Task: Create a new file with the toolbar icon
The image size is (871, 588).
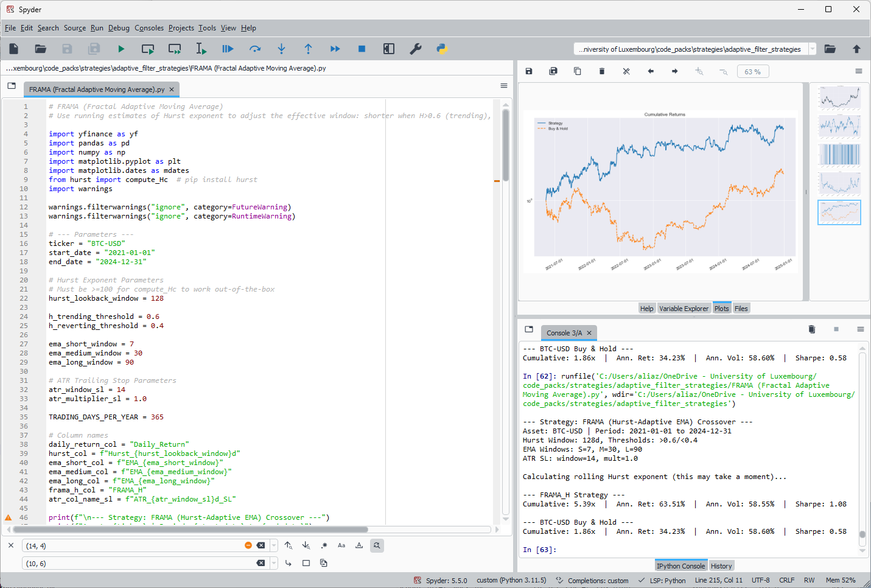Action: 14,49
